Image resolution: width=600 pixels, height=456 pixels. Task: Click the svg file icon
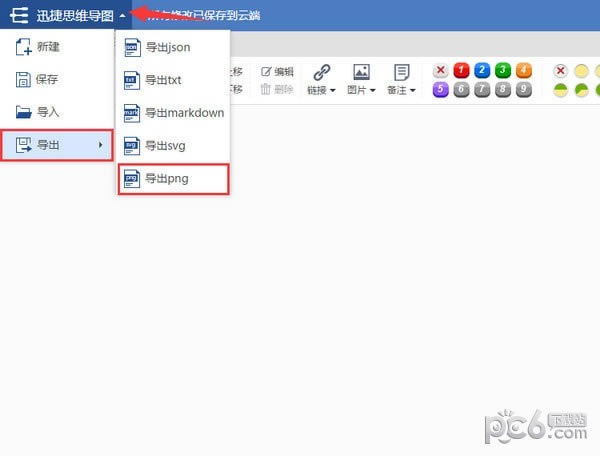click(132, 146)
